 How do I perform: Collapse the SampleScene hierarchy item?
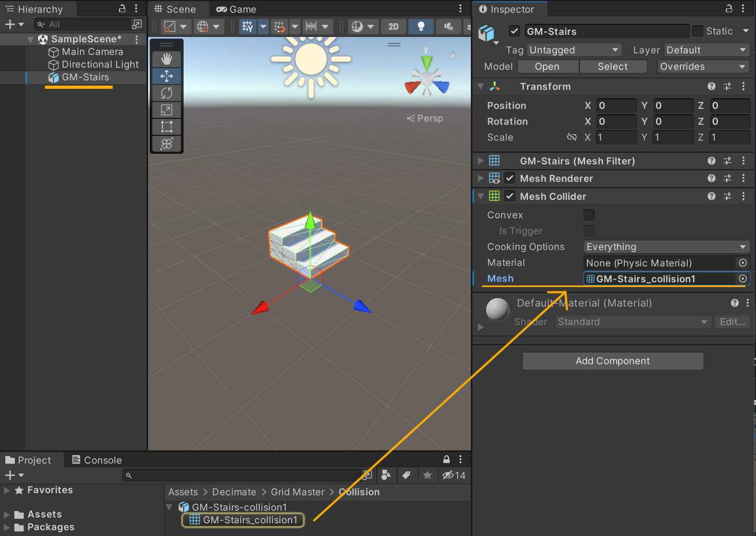click(x=30, y=39)
